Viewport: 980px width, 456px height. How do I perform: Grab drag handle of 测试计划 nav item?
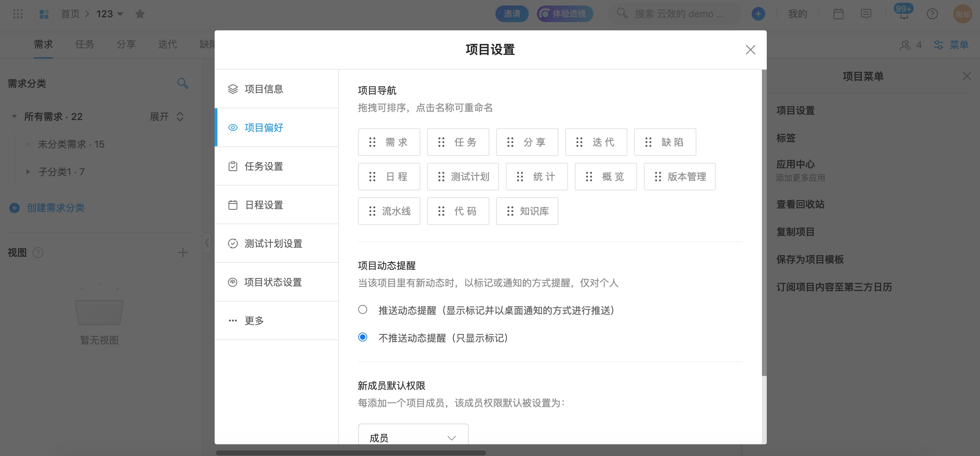(441, 177)
